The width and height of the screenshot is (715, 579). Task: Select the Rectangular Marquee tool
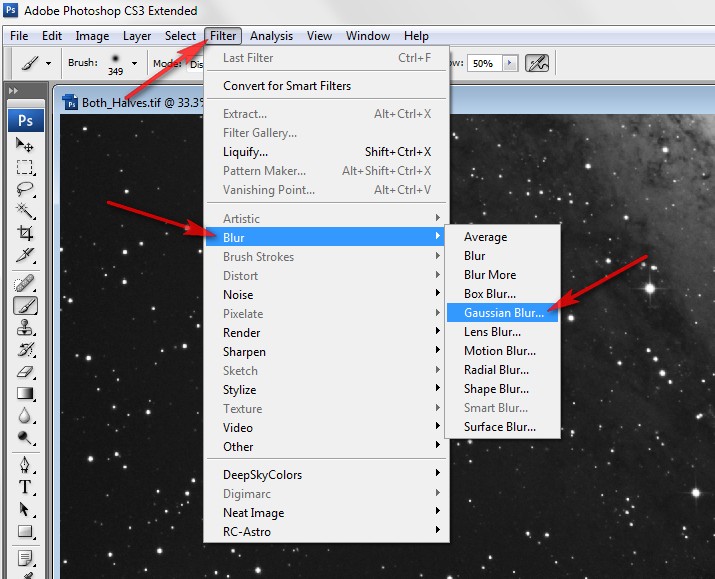click(26, 168)
